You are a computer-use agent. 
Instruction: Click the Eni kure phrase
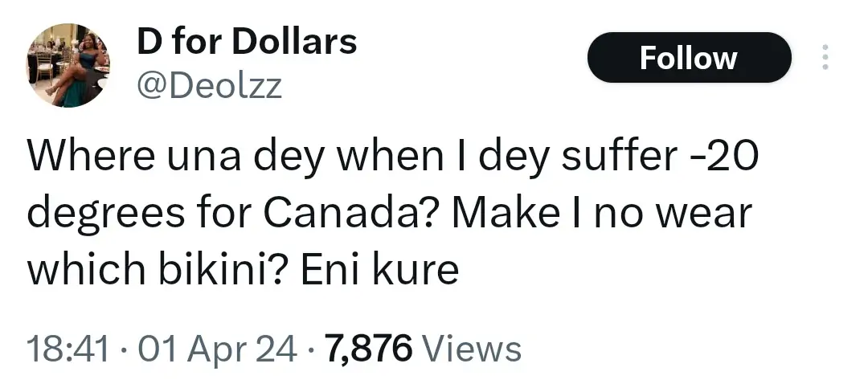coord(379,270)
